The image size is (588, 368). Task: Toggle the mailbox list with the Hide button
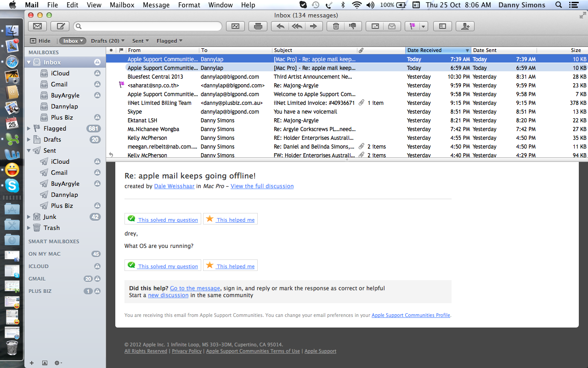pos(40,41)
